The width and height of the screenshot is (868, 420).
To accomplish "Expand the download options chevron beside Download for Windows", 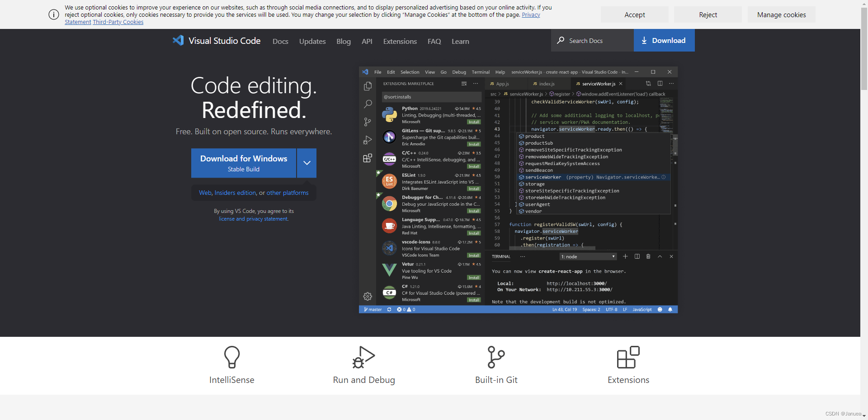I will click(307, 163).
